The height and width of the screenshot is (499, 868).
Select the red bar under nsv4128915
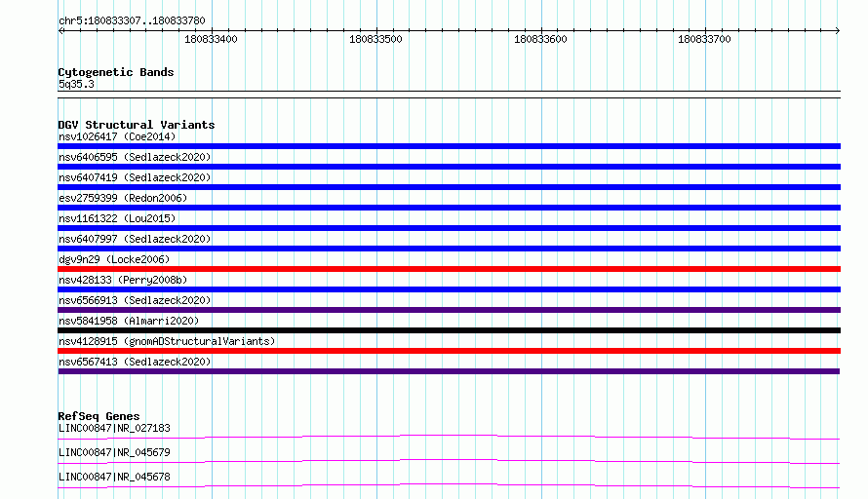[x=449, y=351]
